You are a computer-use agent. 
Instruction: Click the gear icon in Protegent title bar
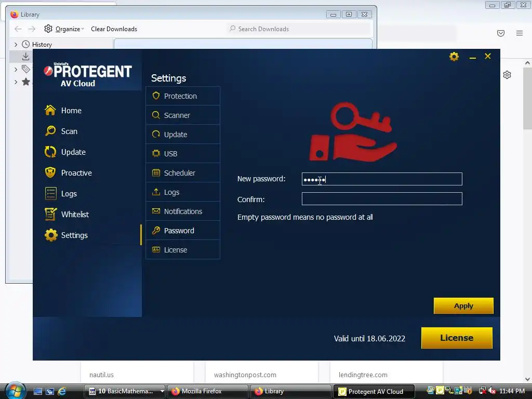(454, 56)
